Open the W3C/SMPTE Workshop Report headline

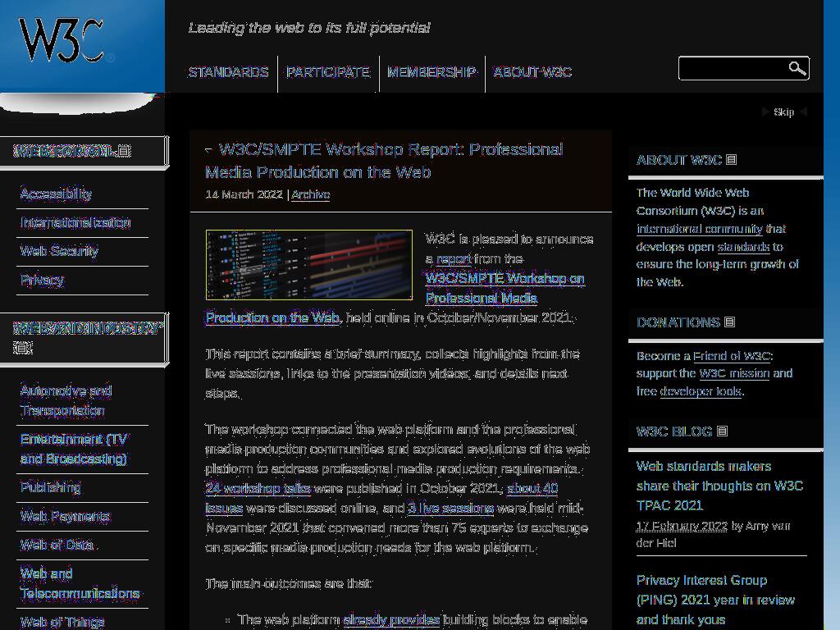coord(384,161)
